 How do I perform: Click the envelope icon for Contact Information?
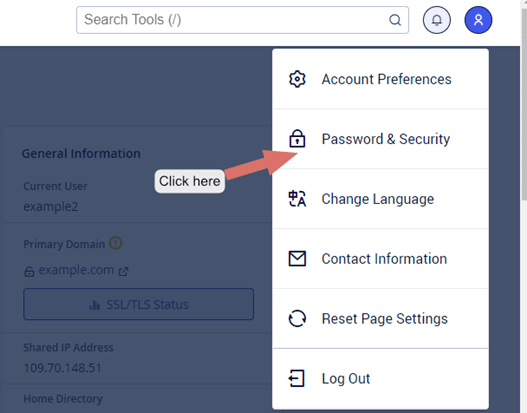click(297, 258)
